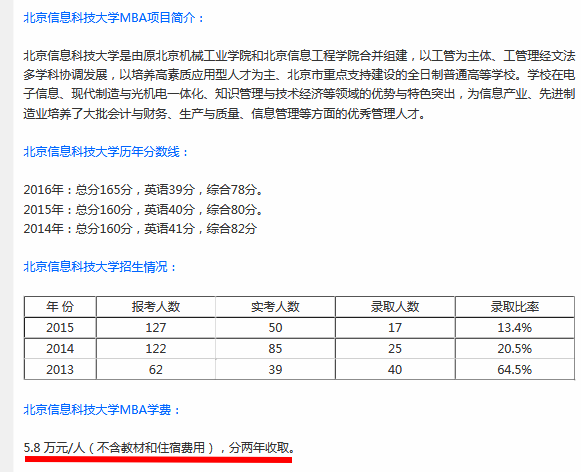Click cell 40 in 录取人数 column
581x472 pixels.
tap(395, 369)
